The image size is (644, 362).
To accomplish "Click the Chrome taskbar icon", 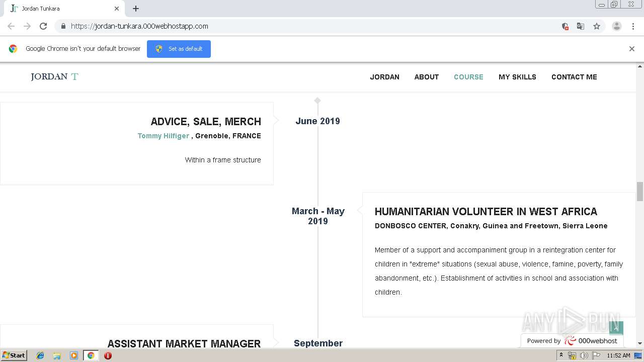I will 91,355.
